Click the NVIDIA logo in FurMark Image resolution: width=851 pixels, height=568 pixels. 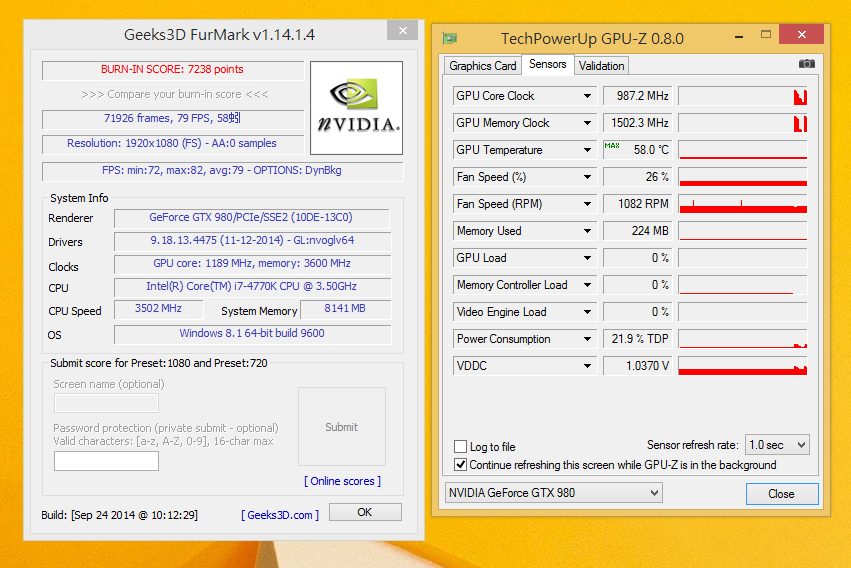point(356,107)
